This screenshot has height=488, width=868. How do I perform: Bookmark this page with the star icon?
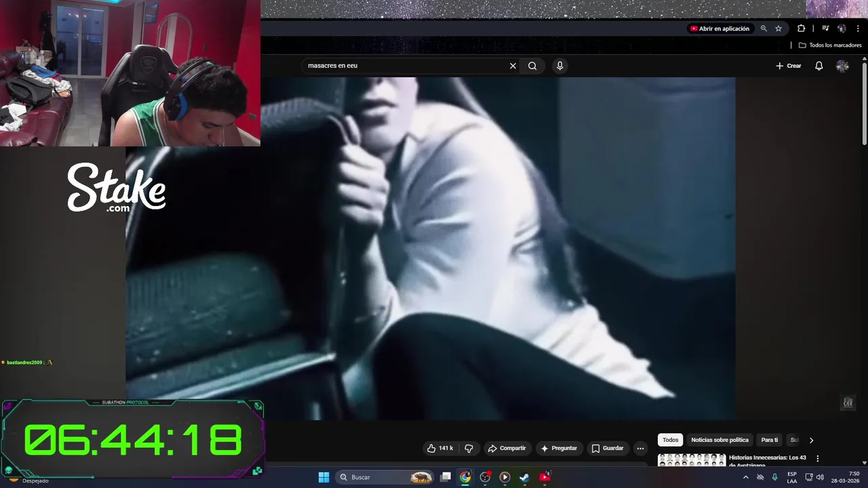coord(778,28)
